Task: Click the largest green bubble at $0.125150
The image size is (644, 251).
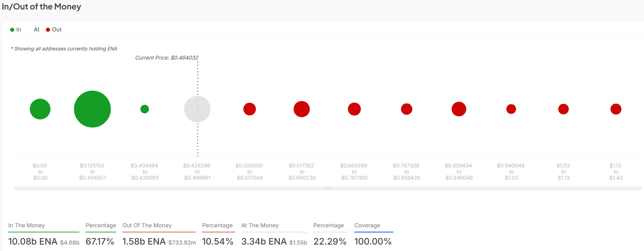Action: (92, 109)
